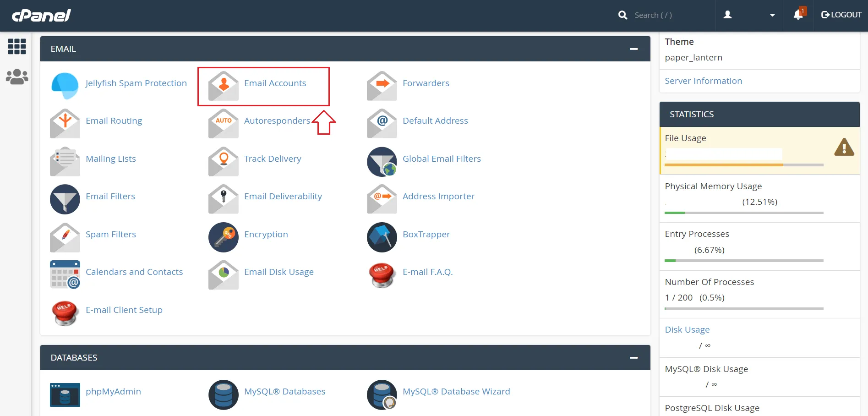Click the MySQL® Disk Usage label
The height and width of the screenshot is (416, 868).
[706, 369]
